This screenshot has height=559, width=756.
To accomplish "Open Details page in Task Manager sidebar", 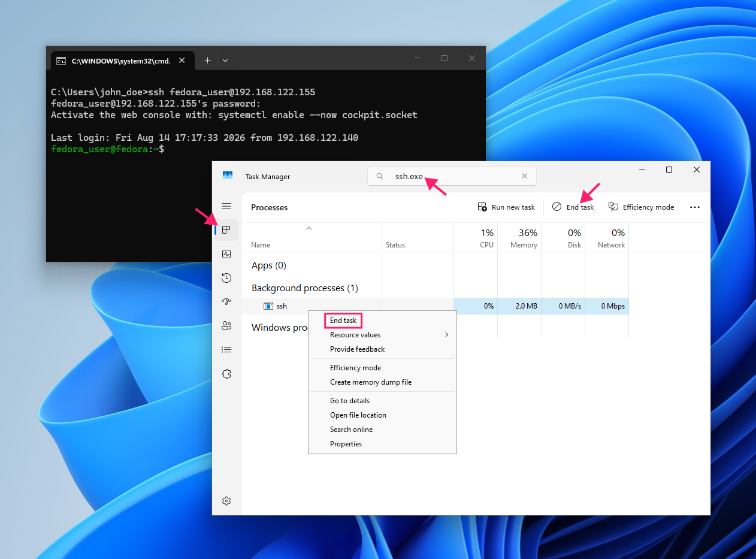I will [x=226, y=349].
